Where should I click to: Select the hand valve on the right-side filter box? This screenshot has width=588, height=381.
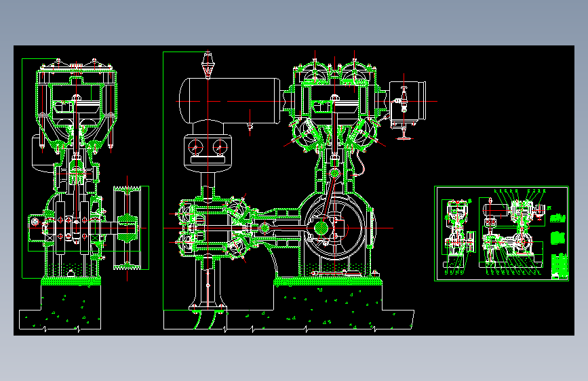point(404,100)
